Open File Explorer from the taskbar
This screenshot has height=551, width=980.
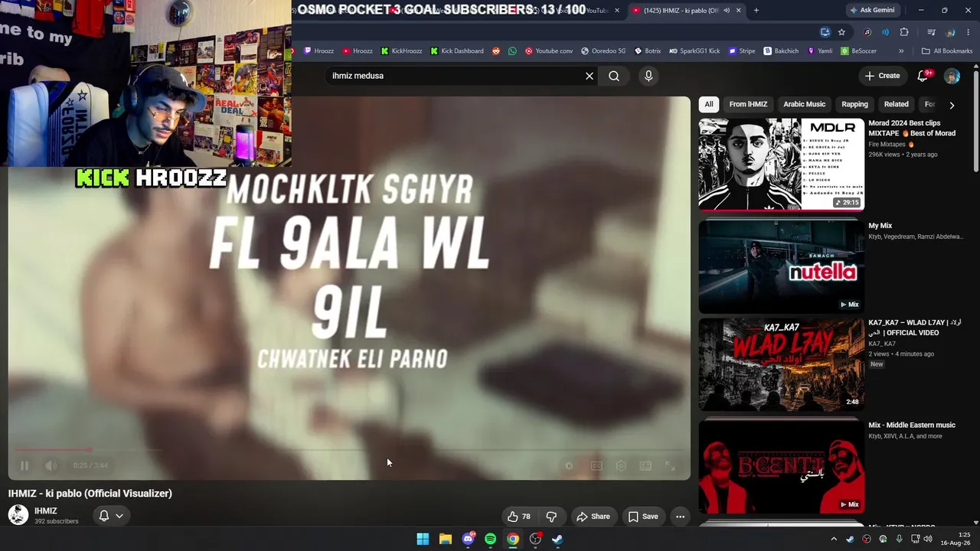coord(445,539)
